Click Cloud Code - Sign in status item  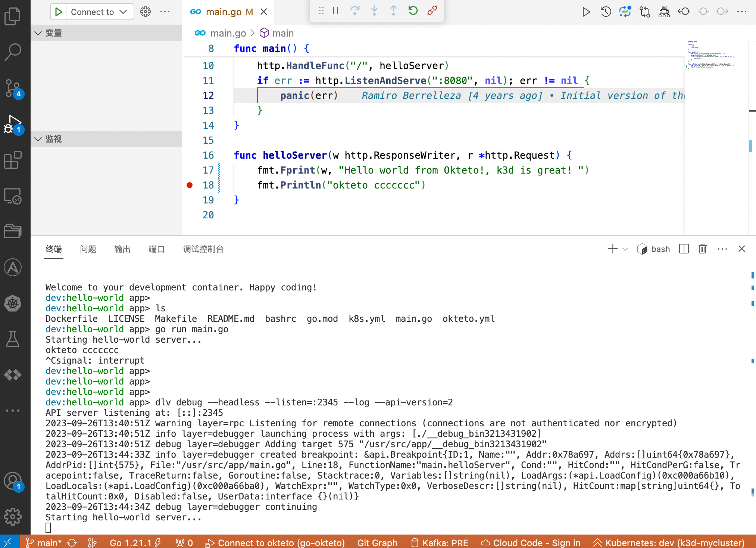coord(531,542)
